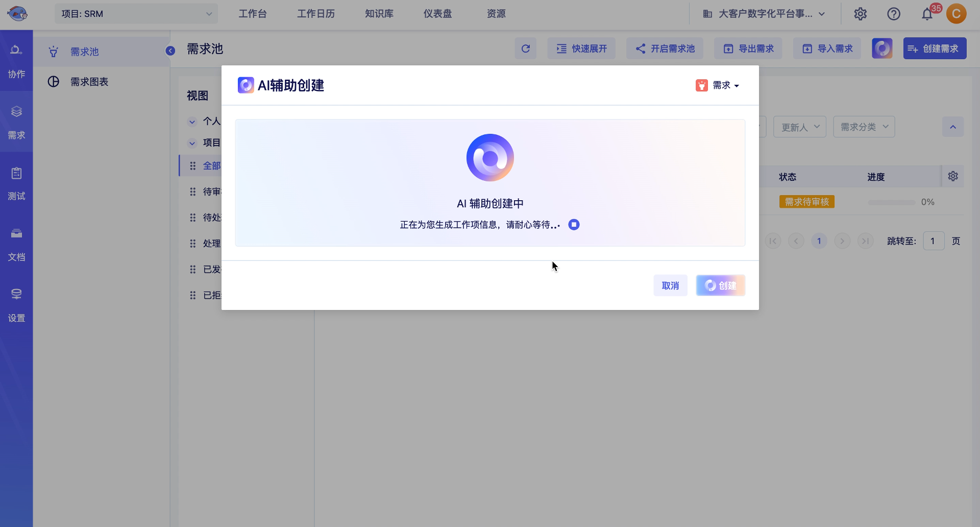Image resolution: width=980 pixels, height=527 pixels.
Task: Open the AI assistant icon beside 创建需求
Action: click(881, 49)
